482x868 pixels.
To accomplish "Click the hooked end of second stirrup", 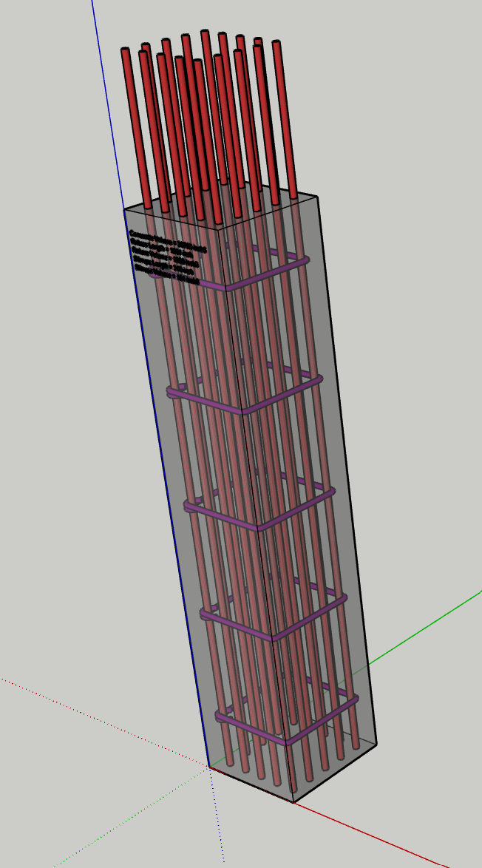I will click(x=173, y=390).
